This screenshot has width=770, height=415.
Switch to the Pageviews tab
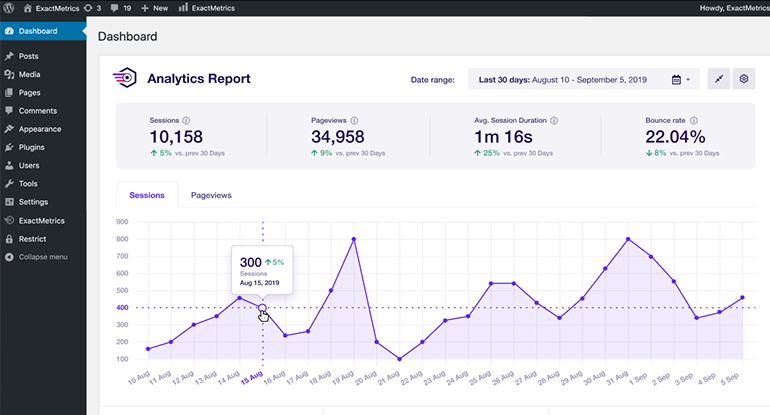211,196
